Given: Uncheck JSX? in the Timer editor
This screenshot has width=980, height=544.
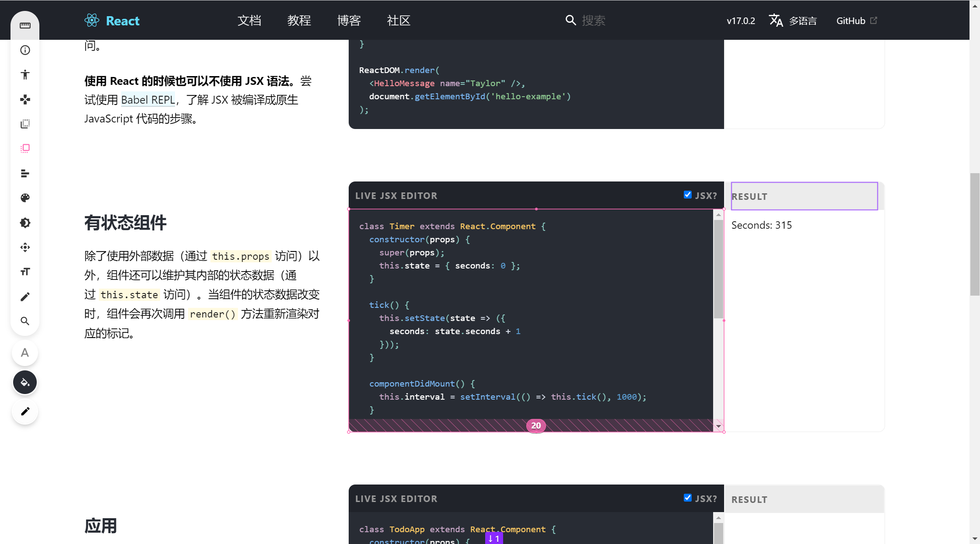Looking at the screenshot, I should (688, 194).
